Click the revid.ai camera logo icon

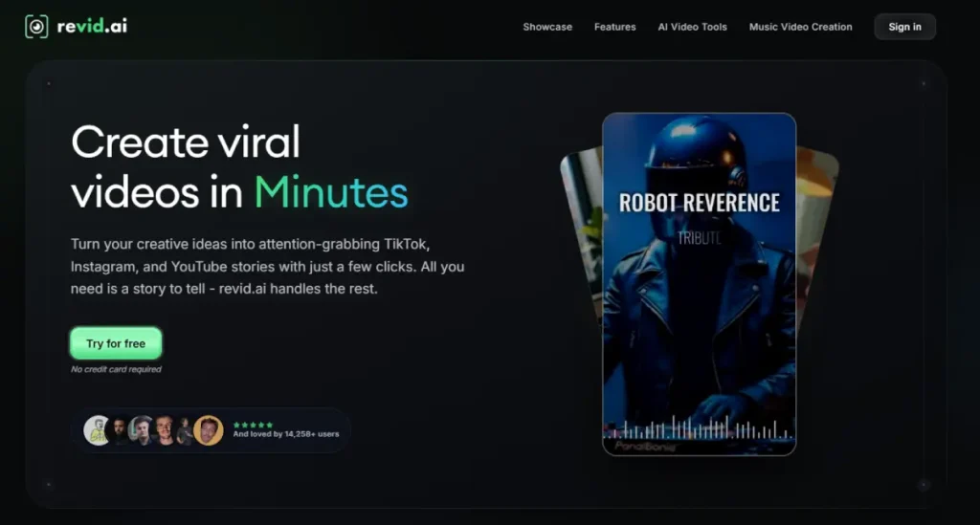click(x=36, y=26)
